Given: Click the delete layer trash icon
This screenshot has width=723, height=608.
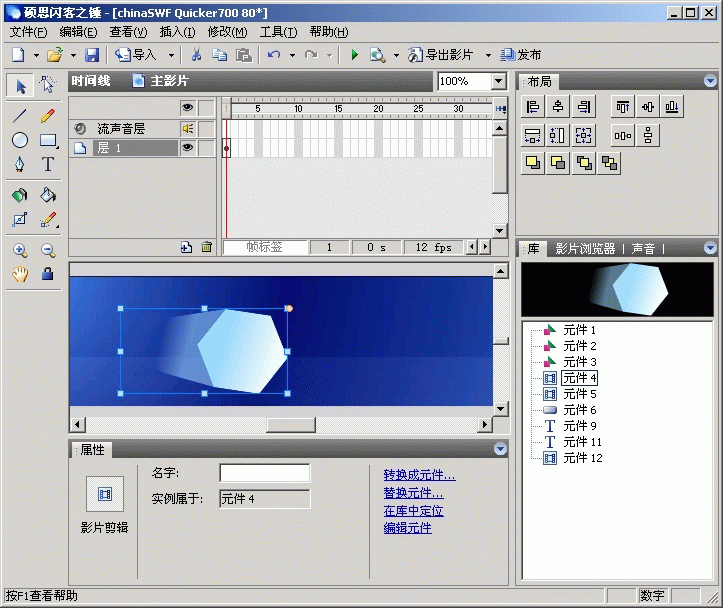Looking at the screenshot, I should pos(207,247).
